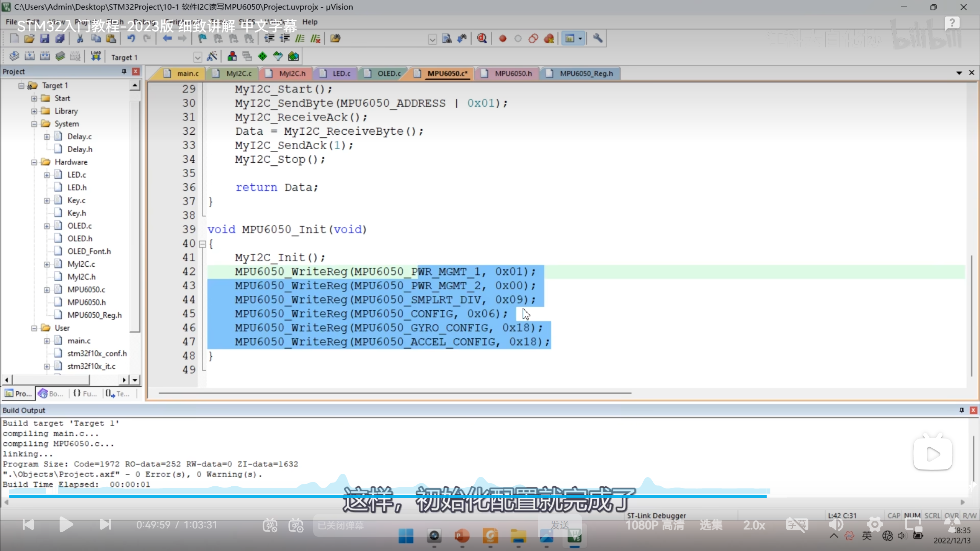Toggle pin on Build Output panel
Image resolution: width=980 pixels, height=551 pixels.
click(961, 410)
